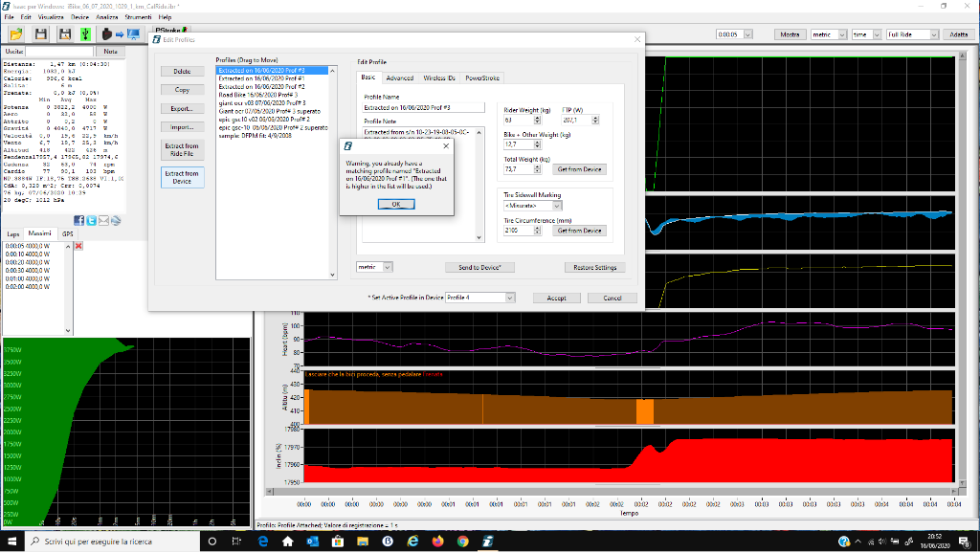
Task: Switch to the Advanced tab
Action: point(399,77)
